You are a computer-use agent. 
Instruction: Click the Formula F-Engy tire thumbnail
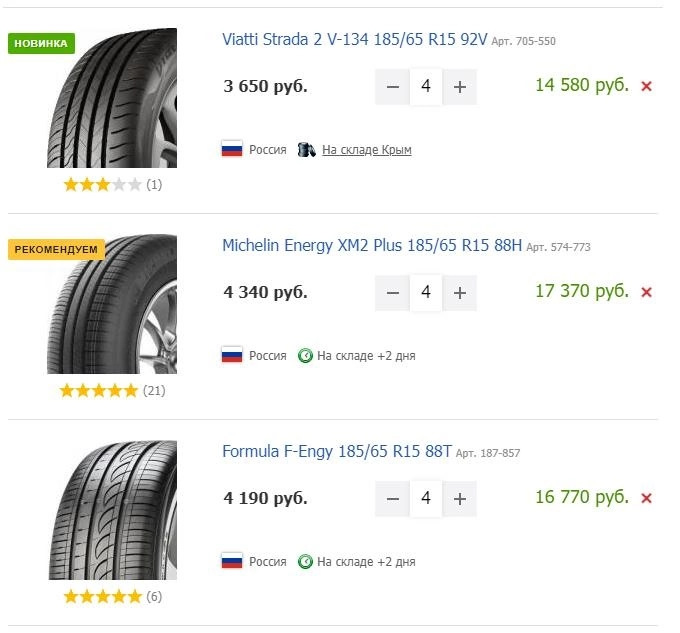coord(112,511)
